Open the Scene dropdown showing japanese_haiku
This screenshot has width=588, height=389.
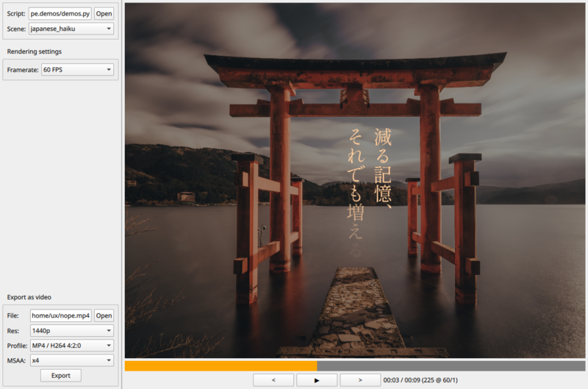71,29
